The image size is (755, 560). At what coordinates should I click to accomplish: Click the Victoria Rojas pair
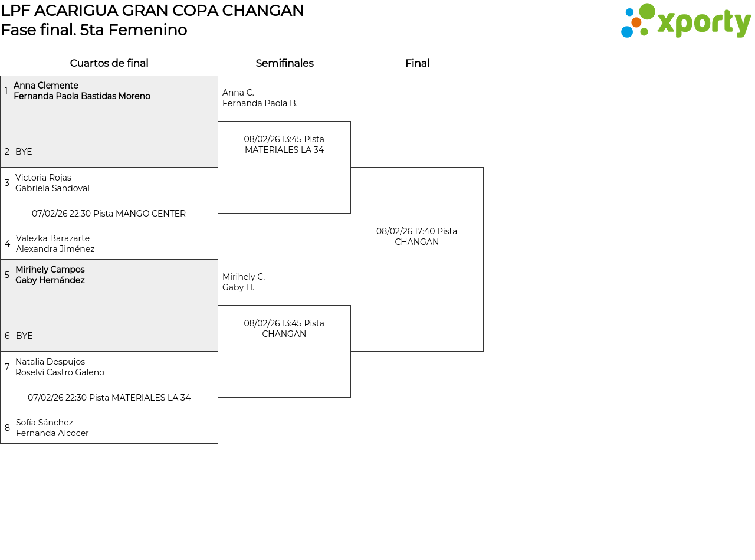[x=52, y=183]
